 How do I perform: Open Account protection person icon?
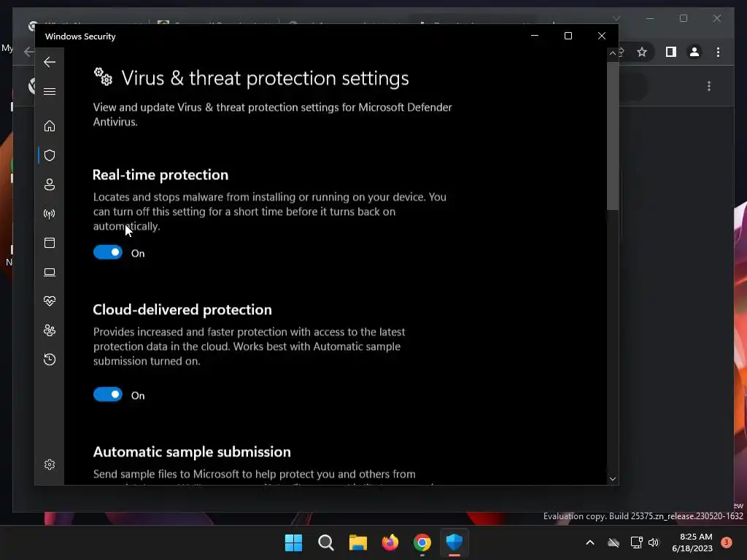coord(50,184)
